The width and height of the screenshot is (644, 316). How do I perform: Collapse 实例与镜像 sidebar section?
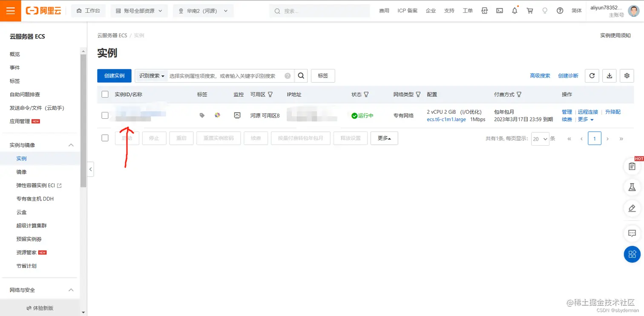[x=71, y=145]
